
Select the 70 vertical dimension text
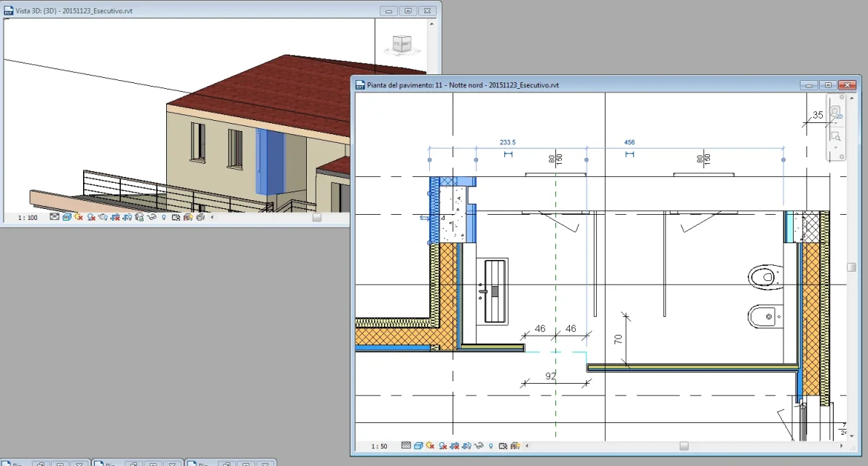tap(618, 339)
